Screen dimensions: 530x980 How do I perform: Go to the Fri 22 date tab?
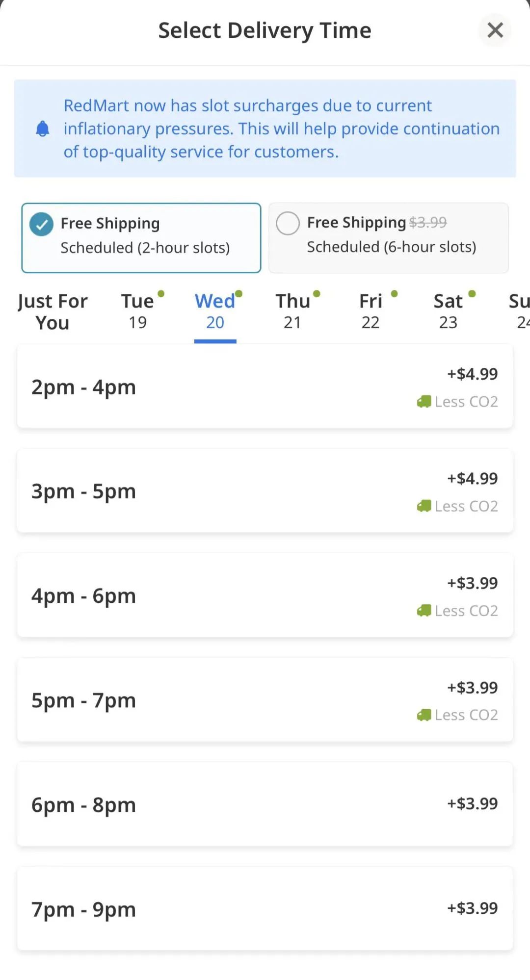pos(371,312)
